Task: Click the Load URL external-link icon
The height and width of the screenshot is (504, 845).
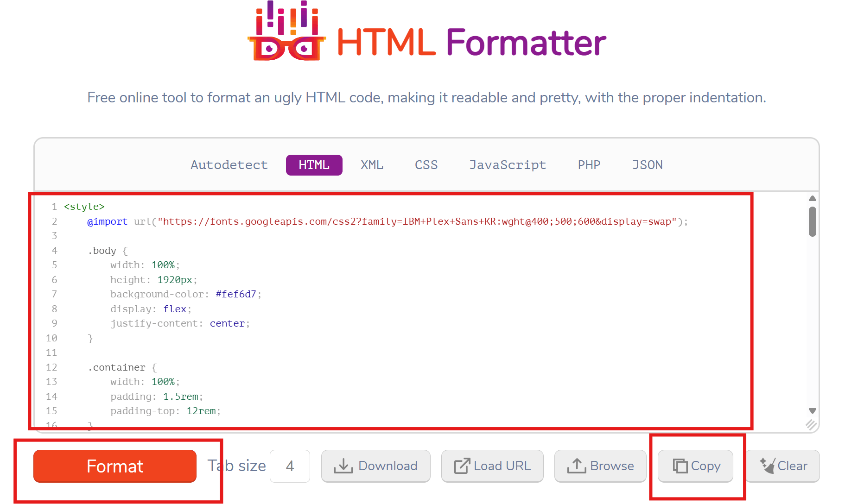Action: (x=462, y=466)
